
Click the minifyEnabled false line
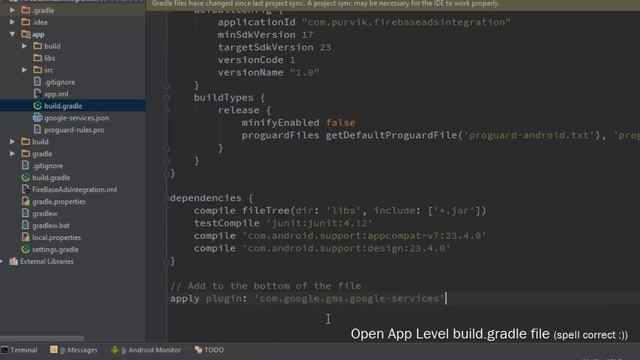coord(298,122)
